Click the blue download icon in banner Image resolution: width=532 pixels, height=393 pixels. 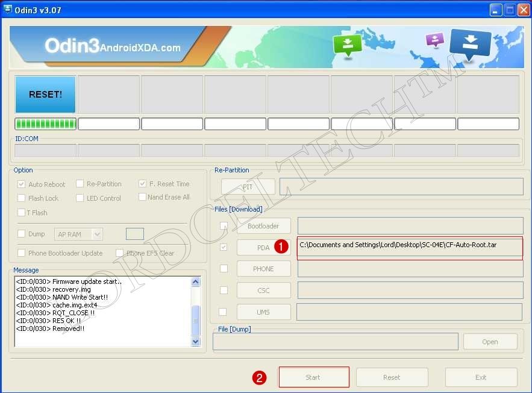click(471, 43)
